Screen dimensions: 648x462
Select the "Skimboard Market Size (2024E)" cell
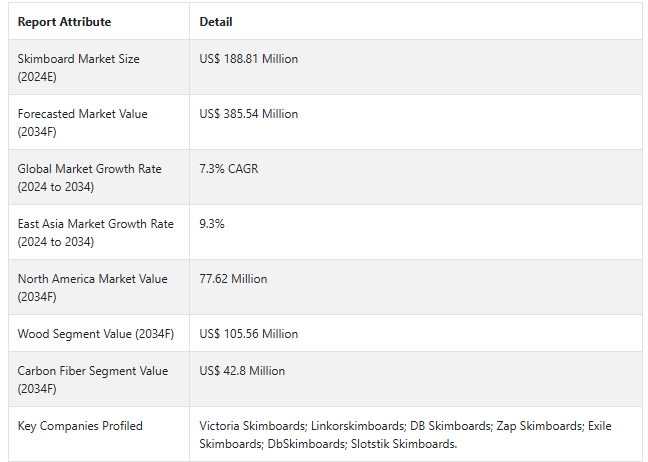tap(78, 67)
